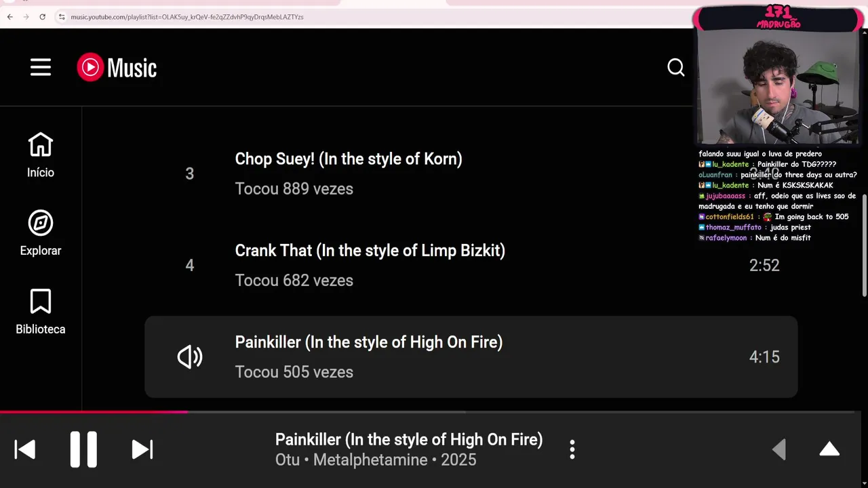Skip to previous track
Viewport: 868px width, 488px height.
pyautogui.click(x=25, y=449)
